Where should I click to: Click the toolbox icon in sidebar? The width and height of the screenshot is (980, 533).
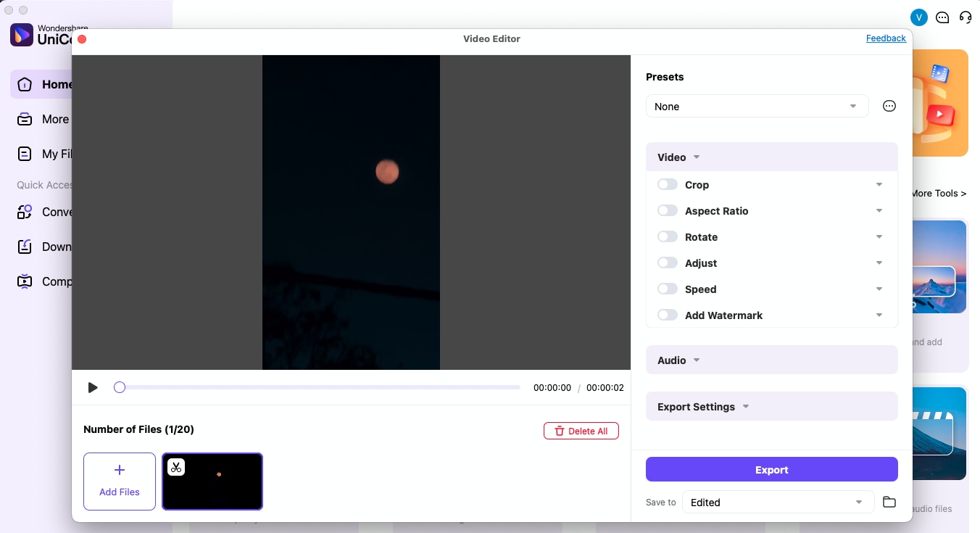tap(25, 119)
